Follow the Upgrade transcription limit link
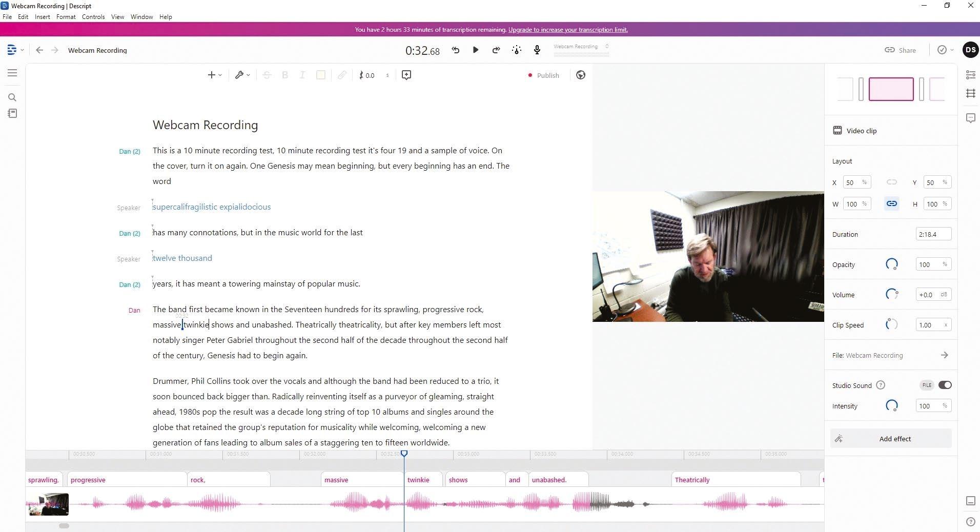980x532 pixels. (x=568, y=29)
